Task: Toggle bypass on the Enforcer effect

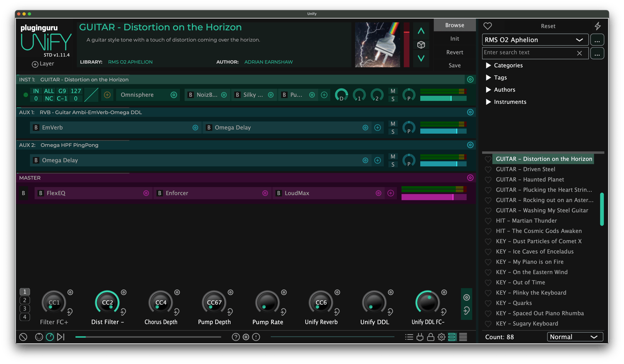Action: (x=159, y=193)
